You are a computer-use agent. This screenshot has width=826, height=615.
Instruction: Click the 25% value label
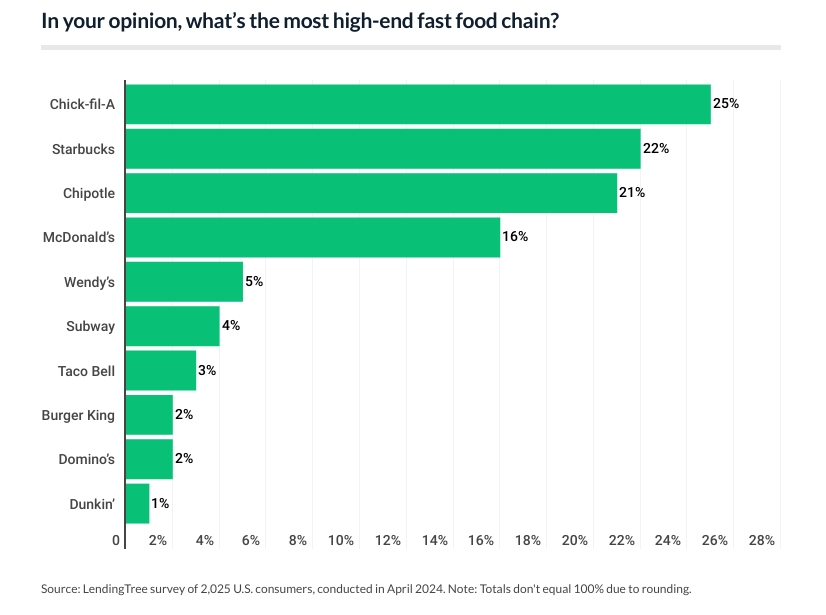click(x=726, y=104)
